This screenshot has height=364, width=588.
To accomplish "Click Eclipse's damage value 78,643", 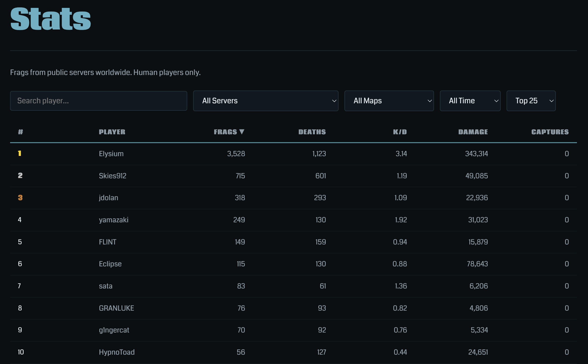I will [477, 264].
